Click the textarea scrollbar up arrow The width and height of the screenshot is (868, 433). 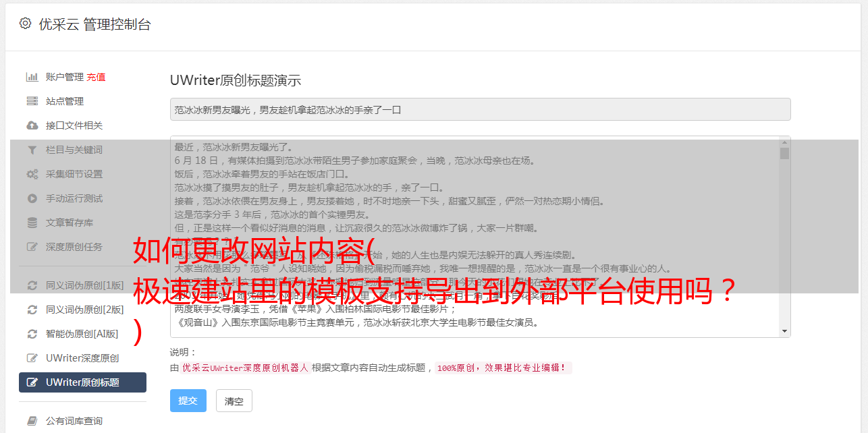click(x=784, y=142)
